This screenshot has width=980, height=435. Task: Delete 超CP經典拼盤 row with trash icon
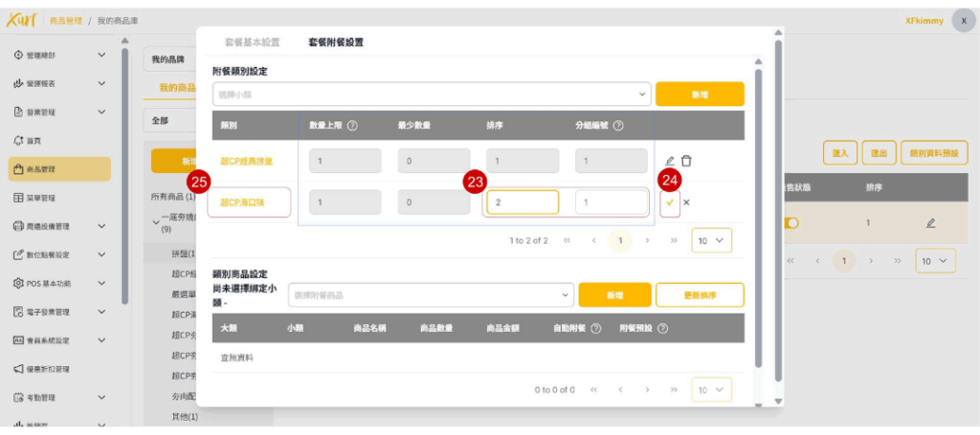[x=686, y=161]
